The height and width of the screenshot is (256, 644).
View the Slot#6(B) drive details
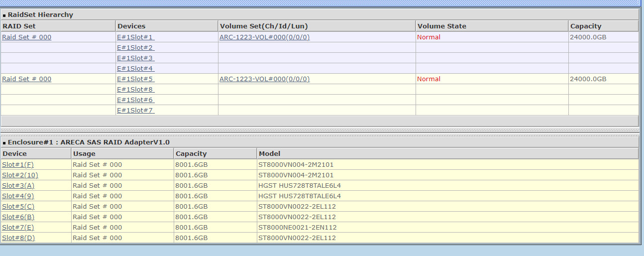click(18, 217)
